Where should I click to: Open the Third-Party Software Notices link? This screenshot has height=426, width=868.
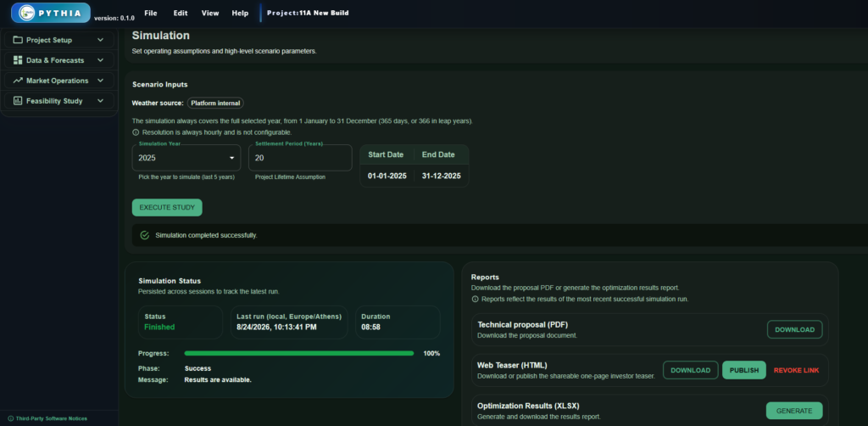pos(52,418)
